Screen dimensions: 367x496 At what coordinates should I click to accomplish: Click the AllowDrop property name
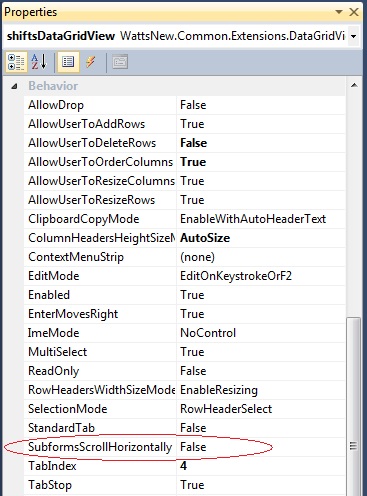pyautogui.click(x=56, y=105)
